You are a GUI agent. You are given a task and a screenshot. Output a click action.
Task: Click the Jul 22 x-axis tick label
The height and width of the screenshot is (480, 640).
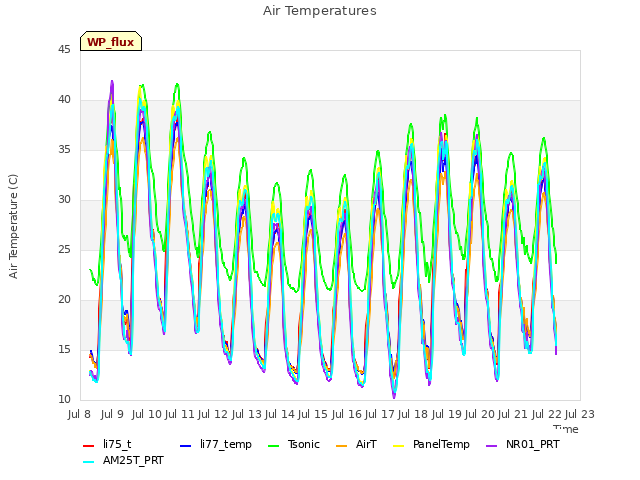(x=547, y=414)
